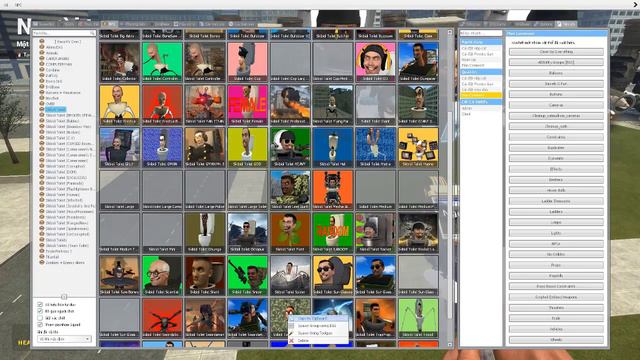Click the icon beside Zombies + Enemy Aliens

(x=42, y=262)
